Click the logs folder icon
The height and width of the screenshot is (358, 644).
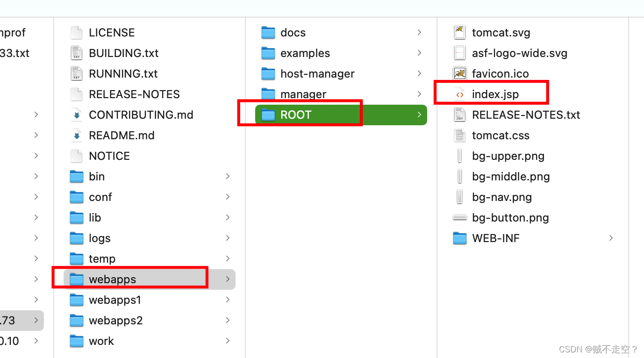click(77, 238)
